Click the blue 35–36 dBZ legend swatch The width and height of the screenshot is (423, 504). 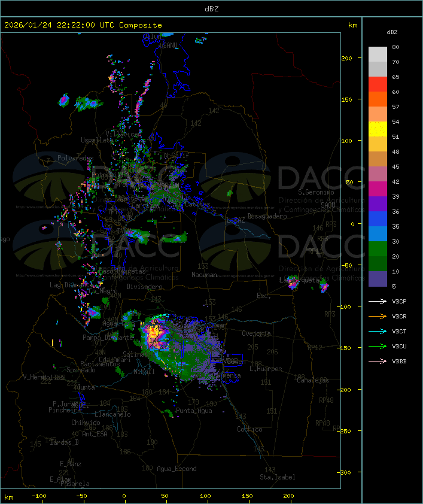click(x=378, y=219)
